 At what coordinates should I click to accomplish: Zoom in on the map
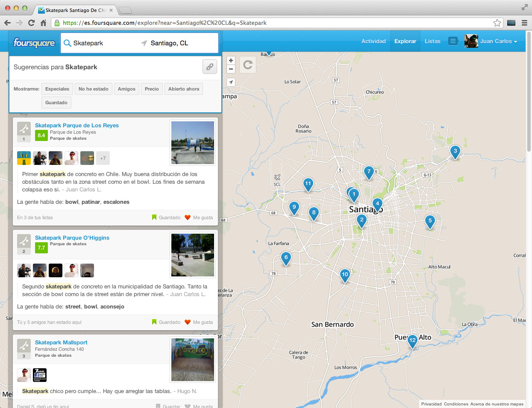[231, 61]
